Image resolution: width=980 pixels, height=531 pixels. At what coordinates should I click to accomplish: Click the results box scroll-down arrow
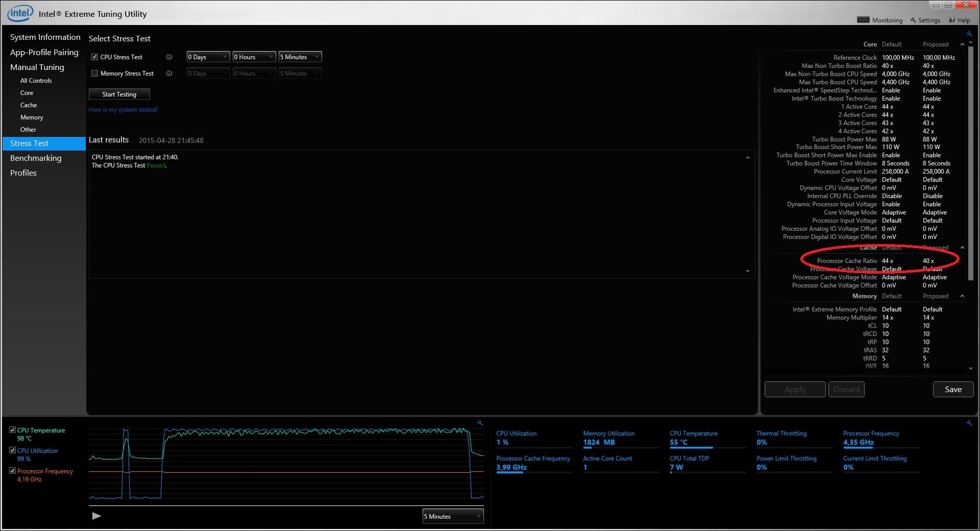point(748,271)
